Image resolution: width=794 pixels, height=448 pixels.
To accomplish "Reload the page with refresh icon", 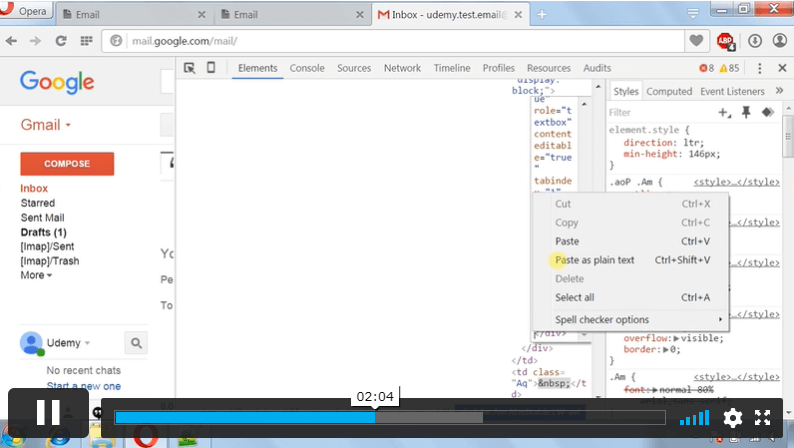I will pos(61,41).
